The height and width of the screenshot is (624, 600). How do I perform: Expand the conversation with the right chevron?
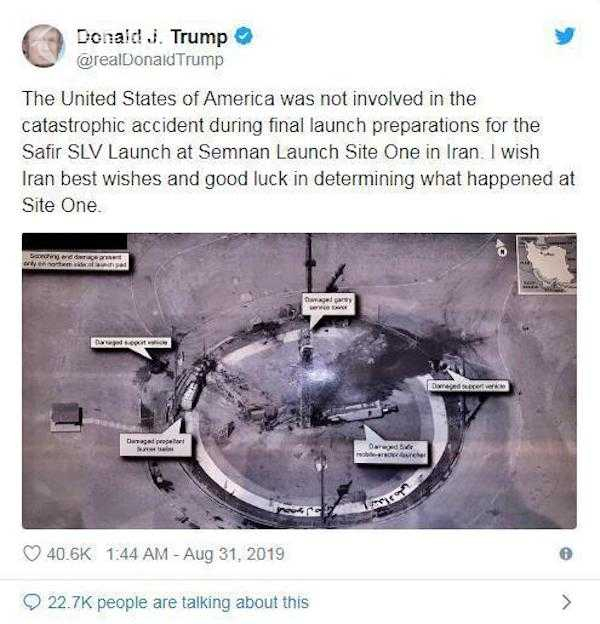[x=567, y=602]
